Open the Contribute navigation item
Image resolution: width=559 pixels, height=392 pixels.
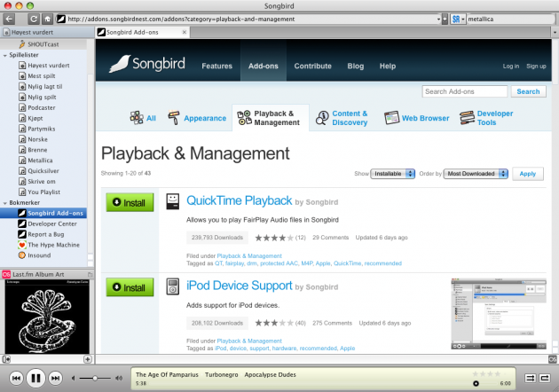(312, 66)
